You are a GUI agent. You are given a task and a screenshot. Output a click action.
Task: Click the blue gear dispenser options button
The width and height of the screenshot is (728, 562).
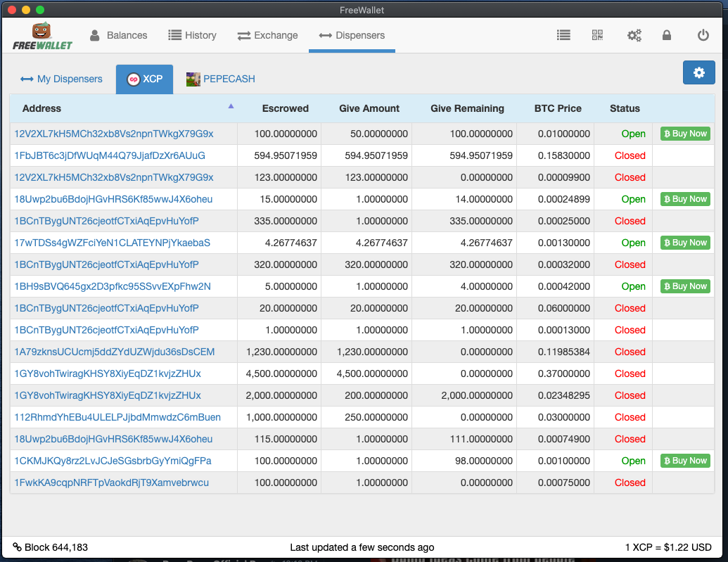[698, 72]
